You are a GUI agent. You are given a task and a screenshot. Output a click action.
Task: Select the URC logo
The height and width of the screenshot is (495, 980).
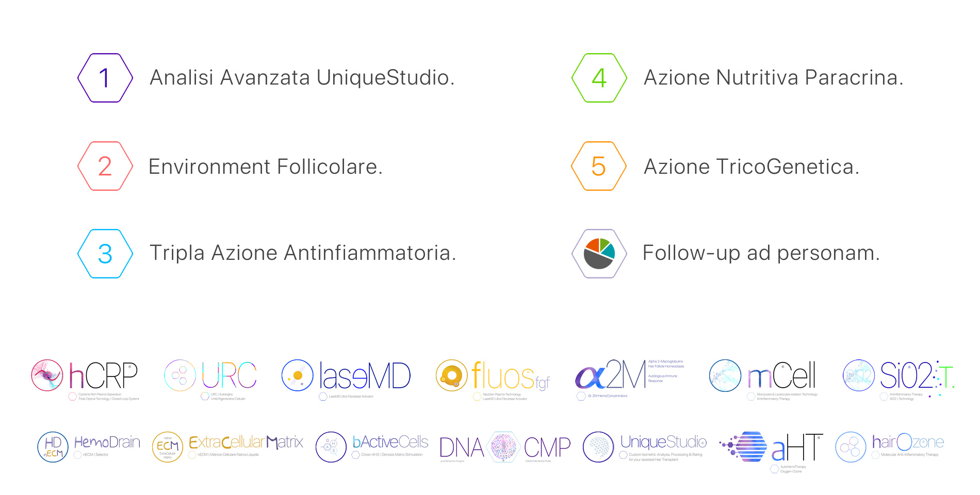(x=210, y=380)
